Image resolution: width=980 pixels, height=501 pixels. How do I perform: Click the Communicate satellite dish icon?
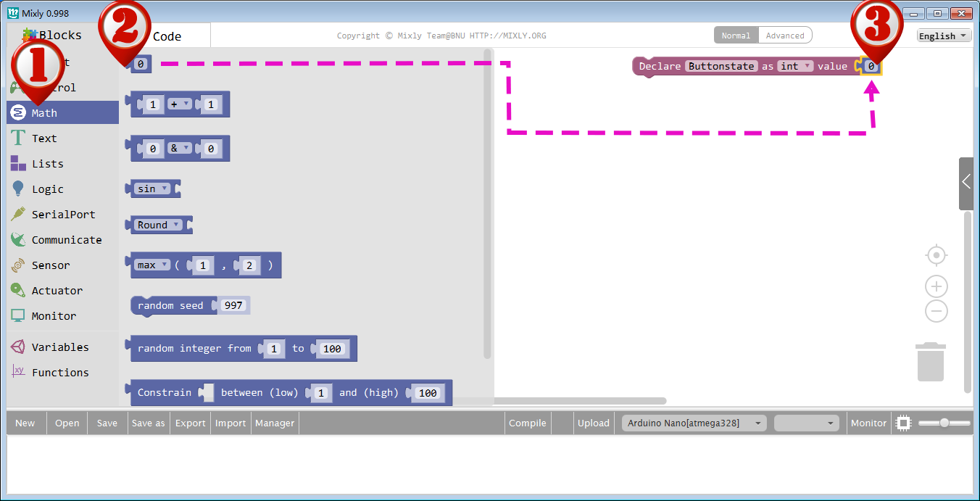tap(18, 239)
